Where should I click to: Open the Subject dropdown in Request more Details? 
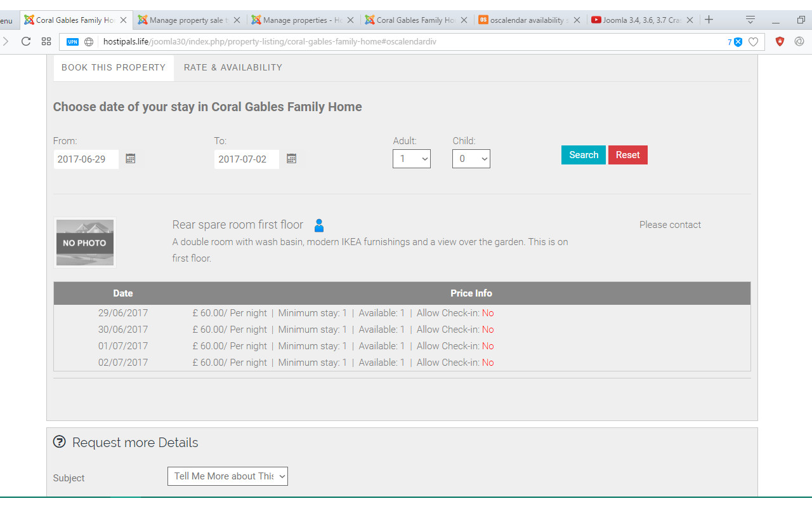point(227,476)
